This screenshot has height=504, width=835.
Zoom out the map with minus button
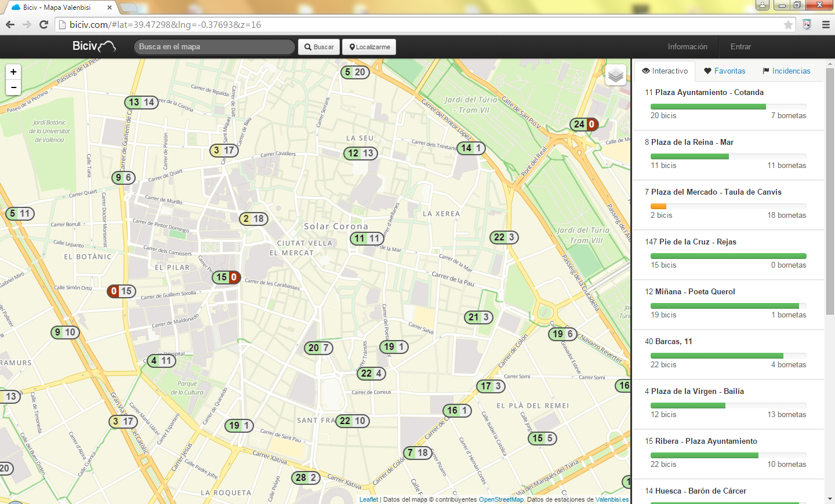13,87
